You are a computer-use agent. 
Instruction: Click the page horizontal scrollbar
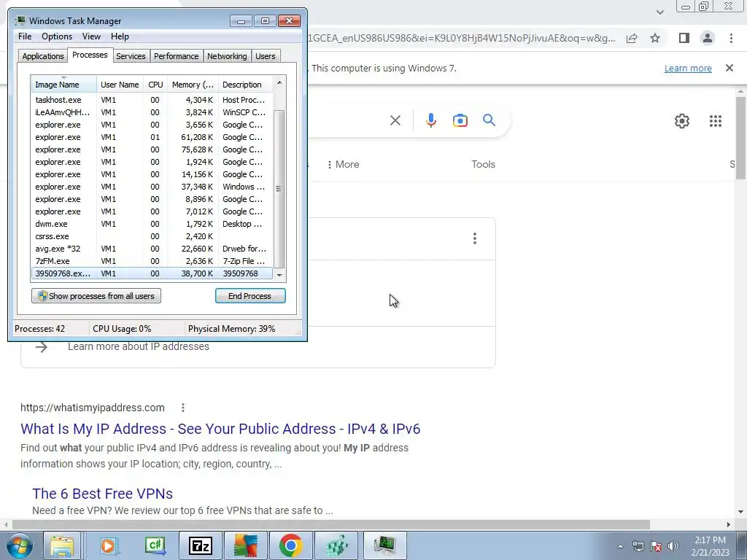(331, 524)
